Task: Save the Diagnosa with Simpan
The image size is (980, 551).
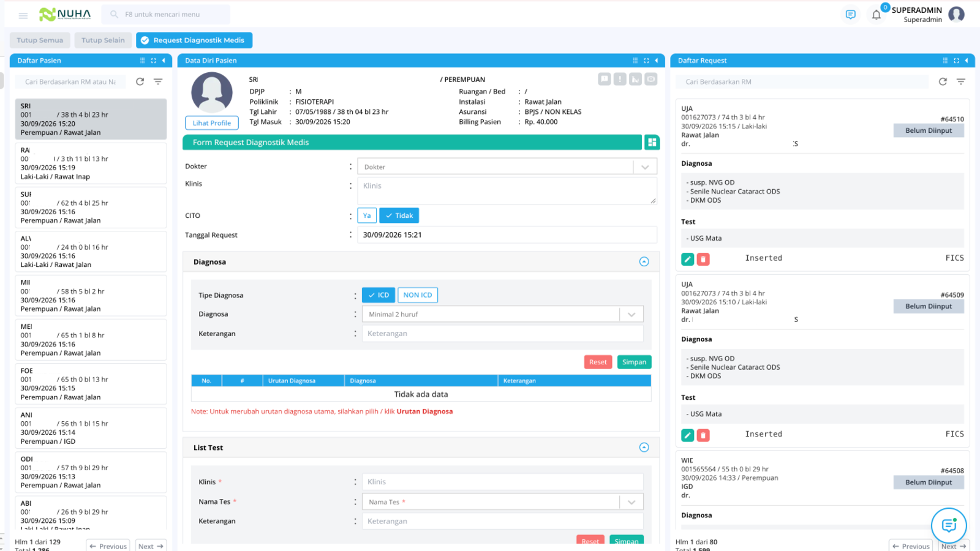Action: pos(634,362)
